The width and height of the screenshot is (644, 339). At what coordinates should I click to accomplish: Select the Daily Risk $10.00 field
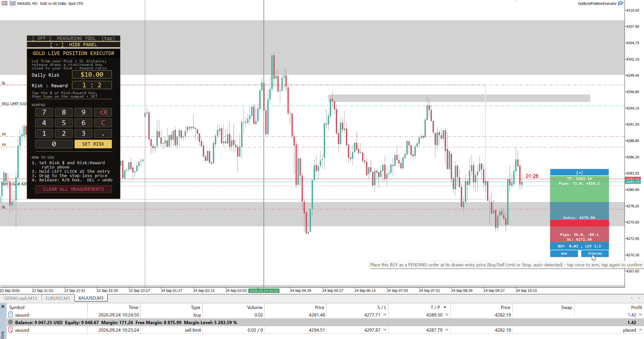[x=92, y=75]
